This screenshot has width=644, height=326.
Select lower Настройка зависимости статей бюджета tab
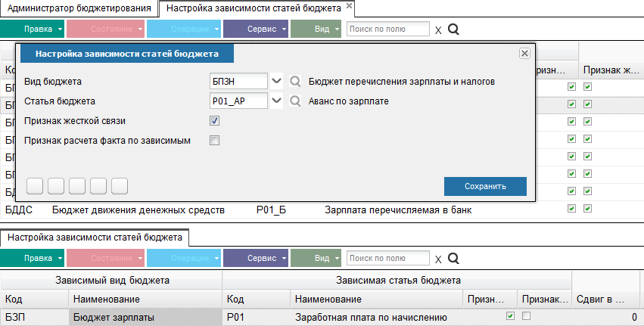click(x=95, y=238)
